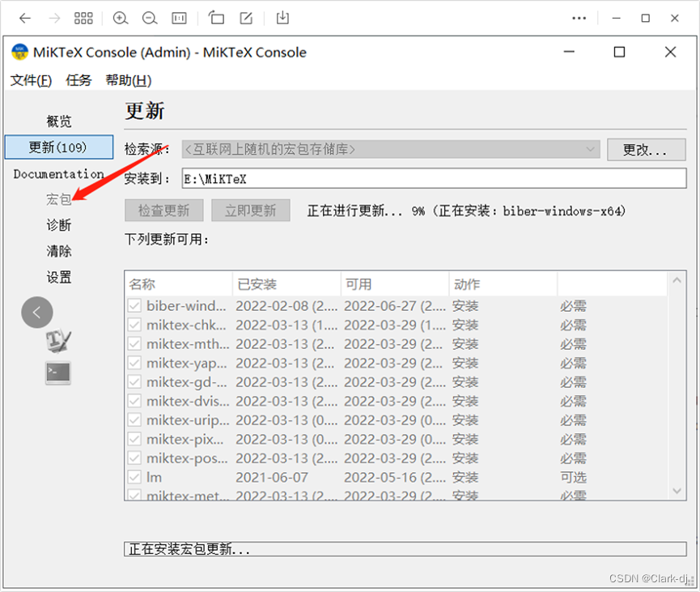Image resolution: width=700 pixels, height=592 pixels.
Task: Click the 2022-06-27 available date for biber
Action: click(395, 306)
